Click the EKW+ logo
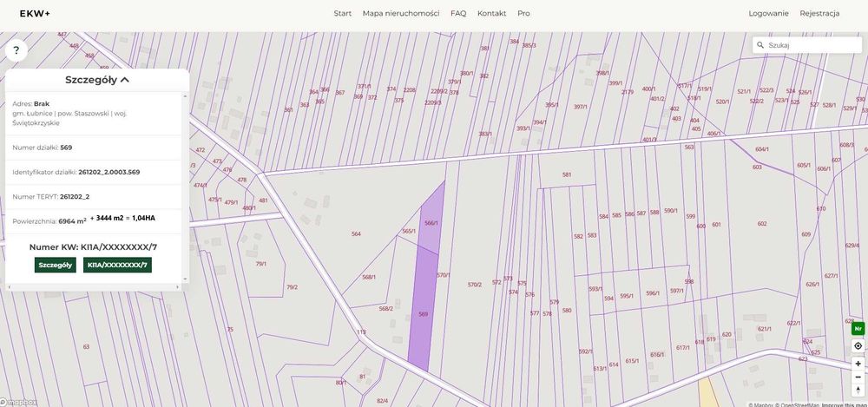Screen dimensions: 868x407 tap(35, 13)
